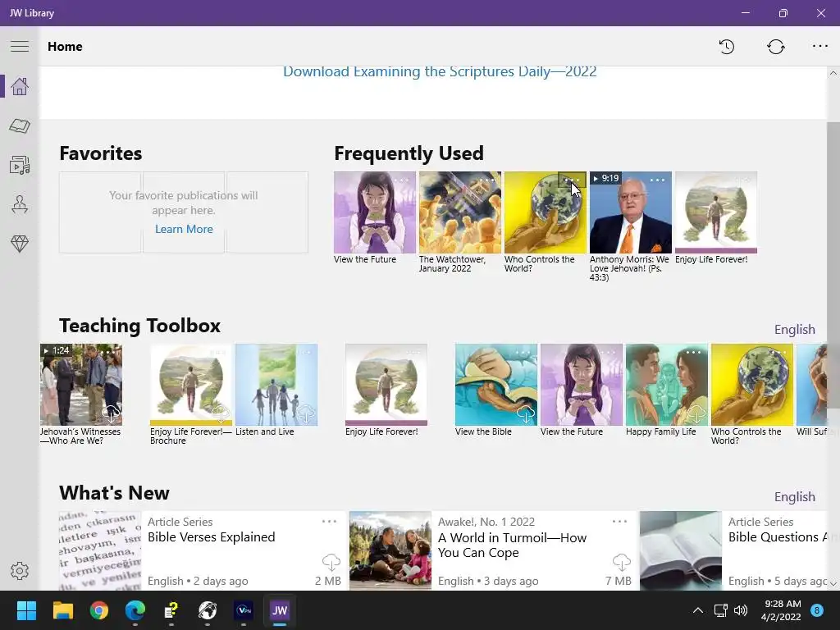The height and width of the screenshot is (630, 840).
Task: Click the scrollbar up arrow
Action: [833, 73]
